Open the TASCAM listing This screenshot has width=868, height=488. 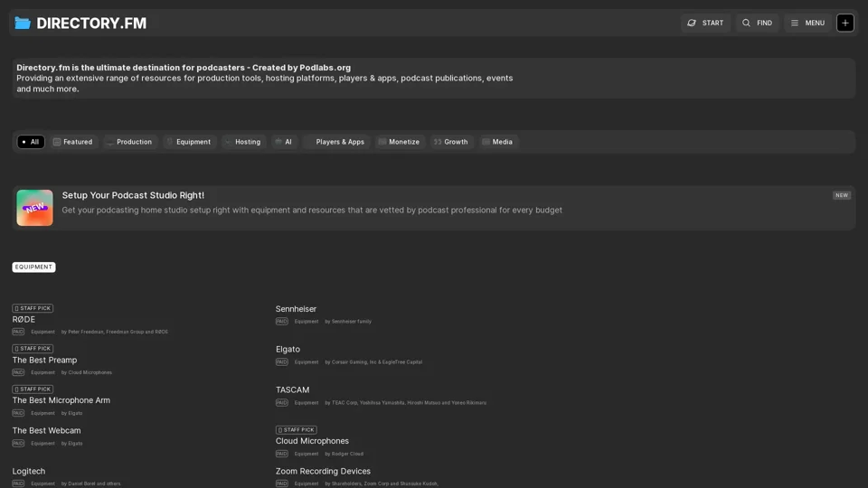(x=292, y=390)
